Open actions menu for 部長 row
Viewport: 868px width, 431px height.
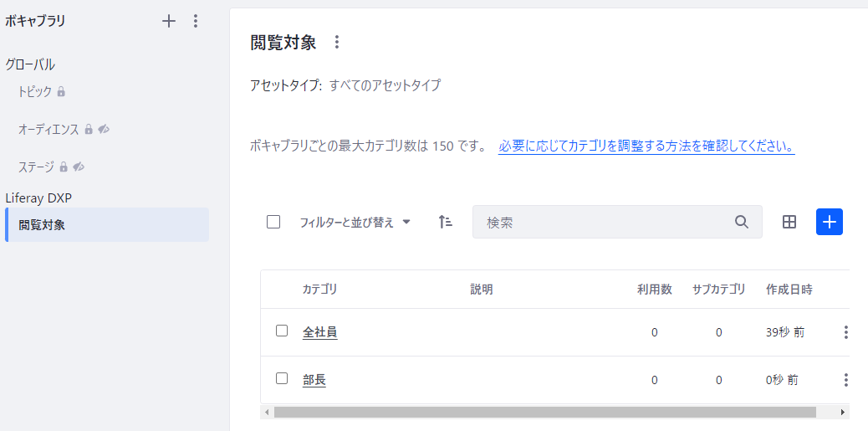(x=845, y=380)
